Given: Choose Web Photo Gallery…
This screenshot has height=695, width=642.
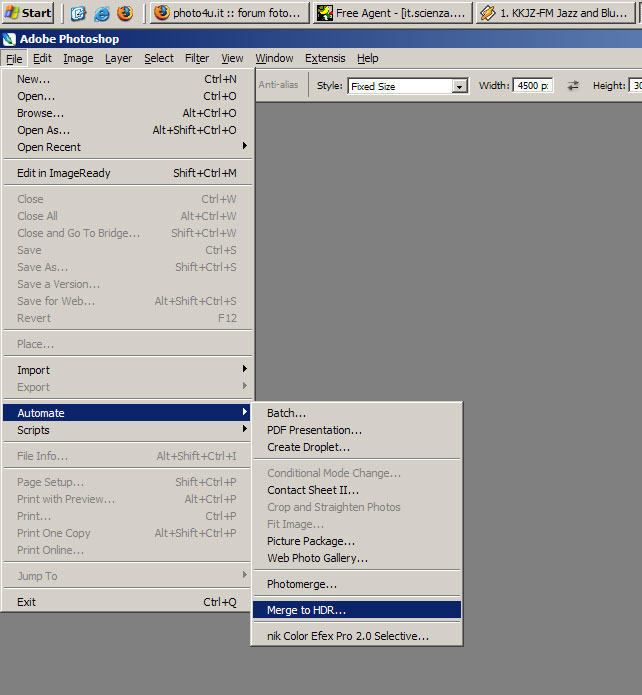Looking at the screenshot, I should point(357,558).
